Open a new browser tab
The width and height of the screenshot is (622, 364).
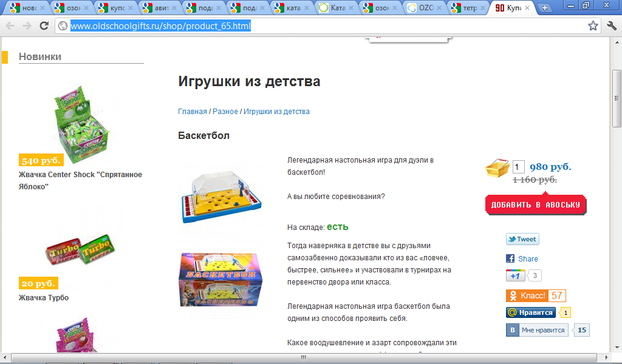(545, 8)
